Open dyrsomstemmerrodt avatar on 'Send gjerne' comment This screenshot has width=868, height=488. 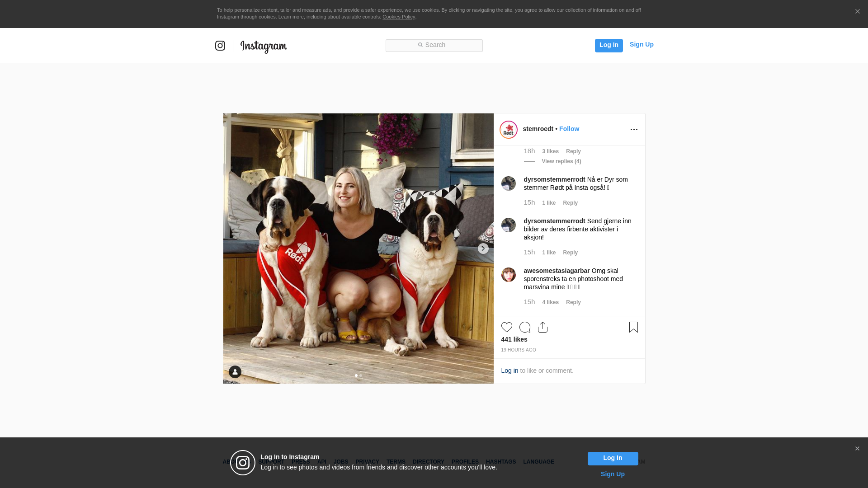click(x=509, y=225)
